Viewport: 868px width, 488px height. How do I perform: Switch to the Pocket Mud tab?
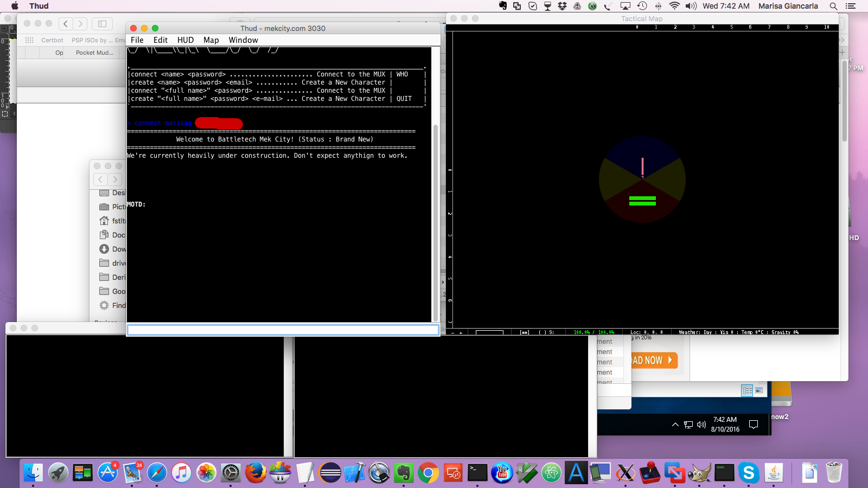pos(94,53)
